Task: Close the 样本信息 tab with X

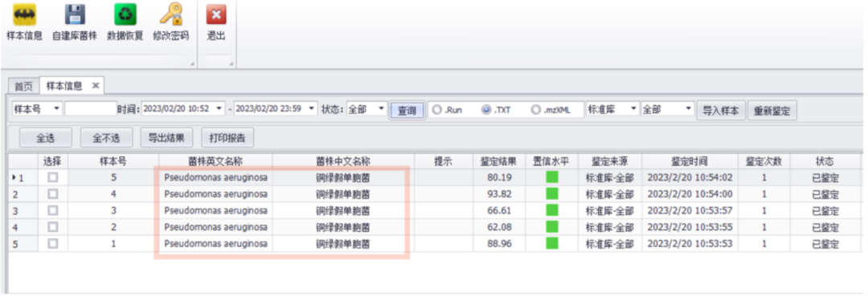Action: [x=95, y=86]
